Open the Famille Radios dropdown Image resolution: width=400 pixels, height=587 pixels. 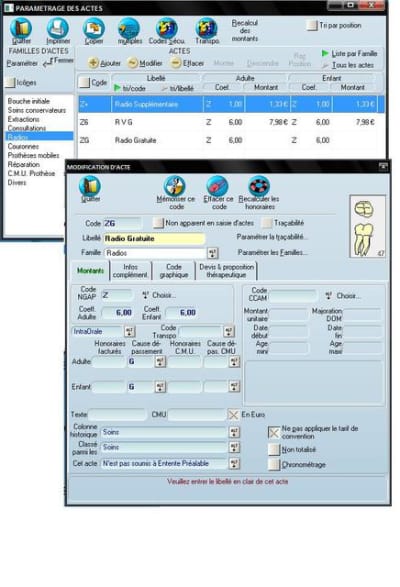point(212,253)
